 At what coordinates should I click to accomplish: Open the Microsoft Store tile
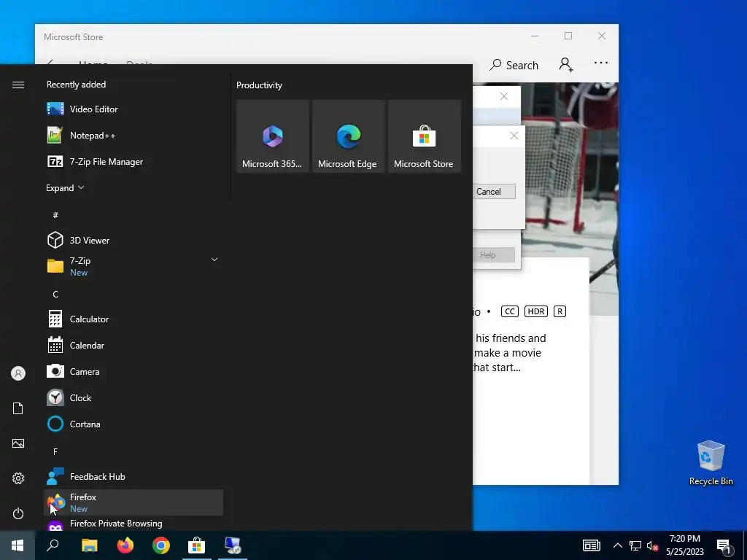[x=425, y=136]
